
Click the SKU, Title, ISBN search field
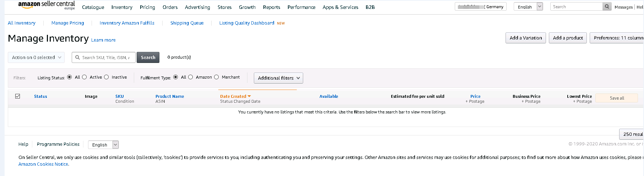pyautogui.click(x=104, y=57)
